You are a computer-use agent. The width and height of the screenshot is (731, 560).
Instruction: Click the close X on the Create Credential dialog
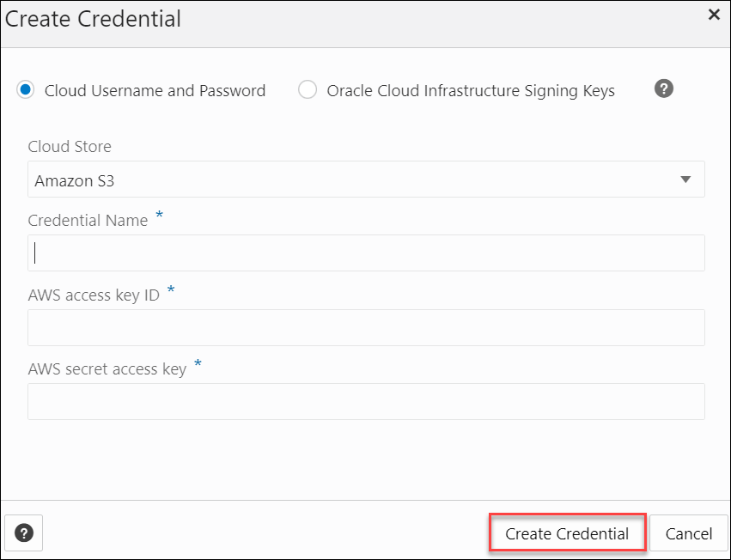[x=714, y=15]
